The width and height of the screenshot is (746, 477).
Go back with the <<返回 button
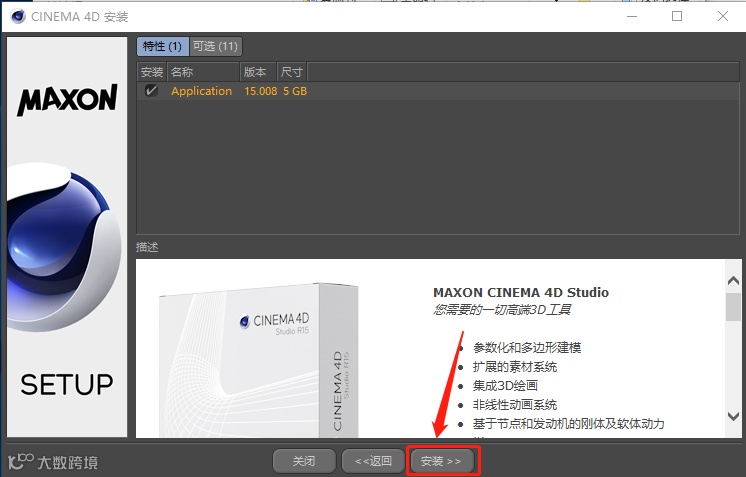[x=373, y=461]
